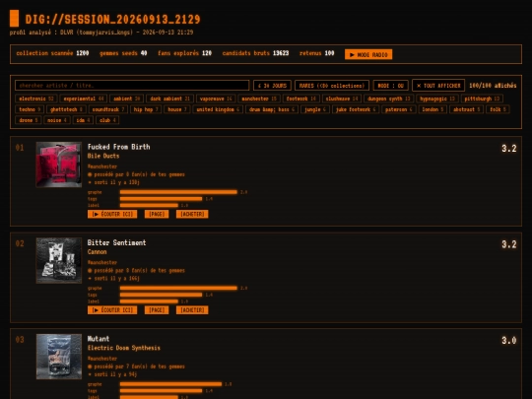Select the ghettotech tag chip
The width and height of the screenshot is (532, 399).
point(66,109)
